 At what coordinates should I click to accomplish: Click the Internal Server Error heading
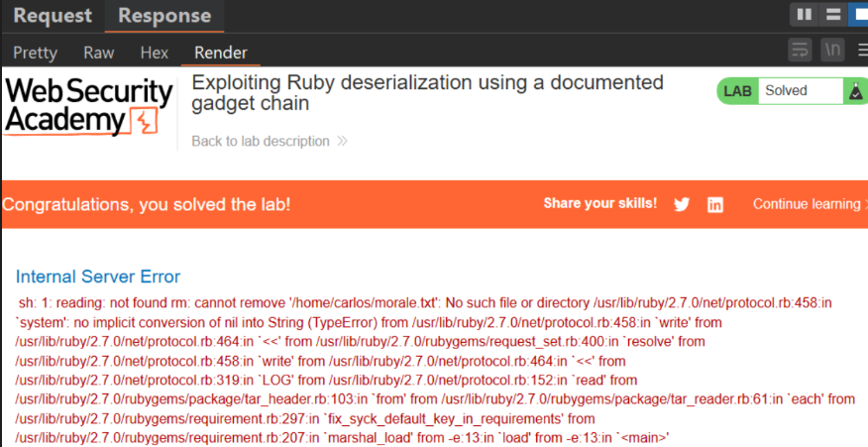pos(98,277)
